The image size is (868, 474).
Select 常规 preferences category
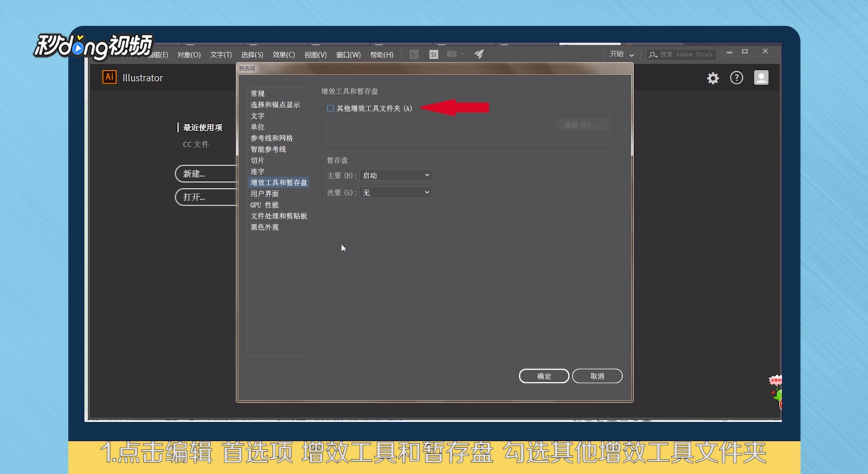[x=257, y=94]
